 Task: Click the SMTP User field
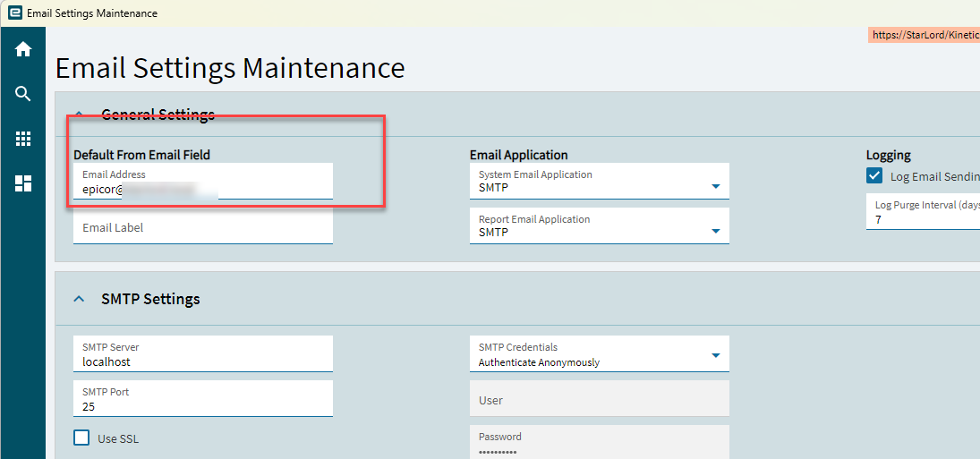pos(599,400)
